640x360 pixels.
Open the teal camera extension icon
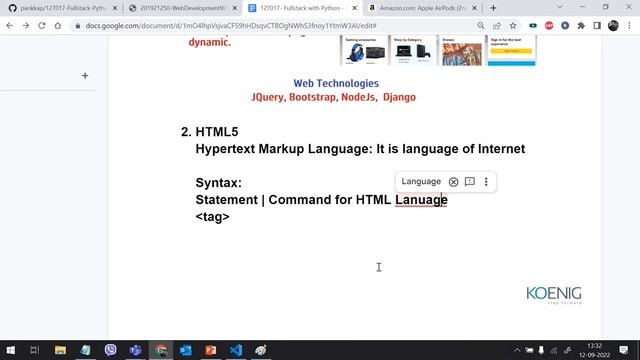click(533, 26)
